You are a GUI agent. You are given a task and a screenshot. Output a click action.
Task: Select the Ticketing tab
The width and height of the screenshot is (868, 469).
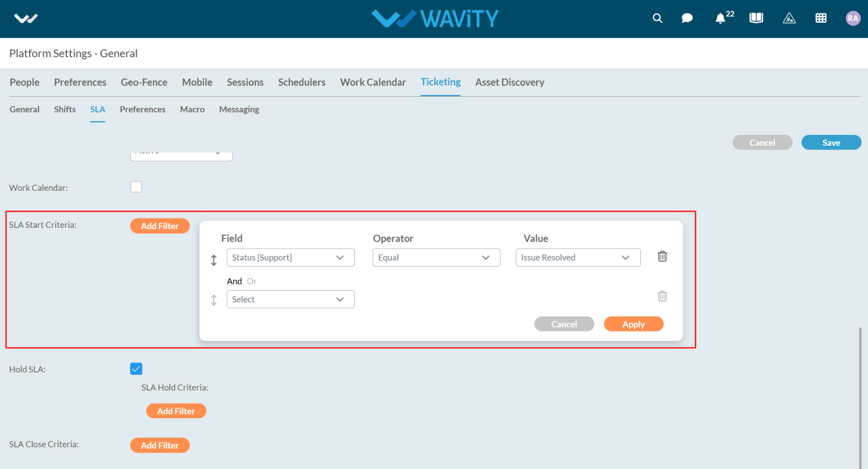coord(441,82)
